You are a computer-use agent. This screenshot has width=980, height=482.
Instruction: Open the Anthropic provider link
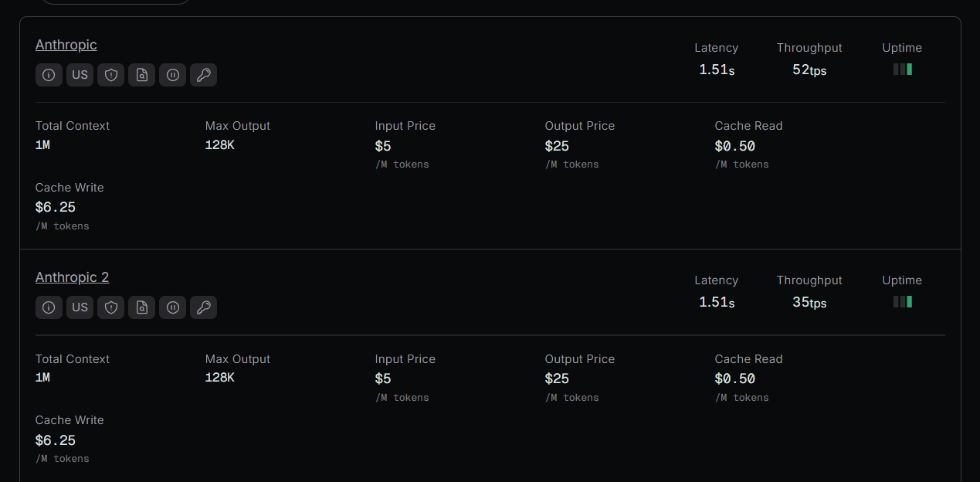66,45
